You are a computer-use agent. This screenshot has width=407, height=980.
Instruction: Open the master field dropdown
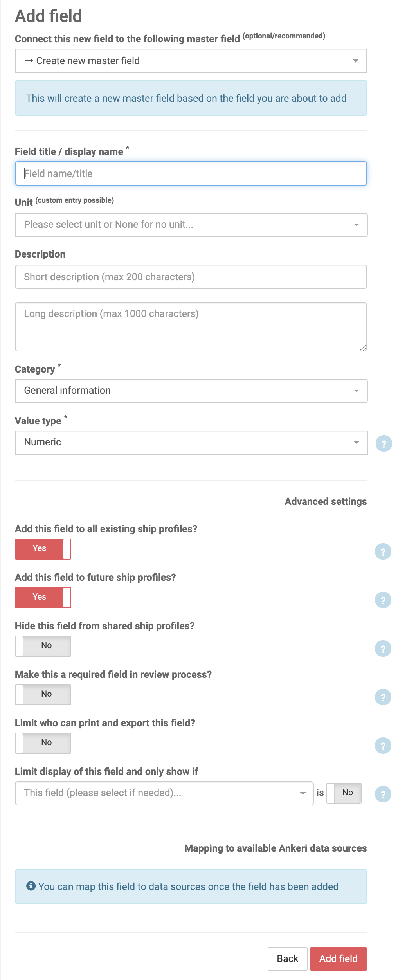(191, 61)
